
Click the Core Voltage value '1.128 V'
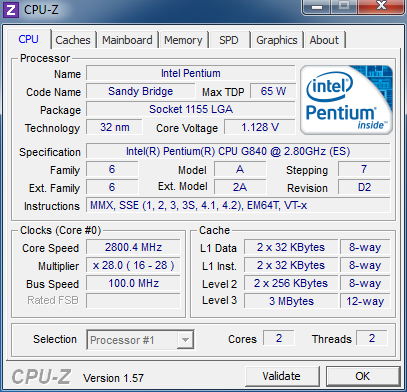click(260, 127)
